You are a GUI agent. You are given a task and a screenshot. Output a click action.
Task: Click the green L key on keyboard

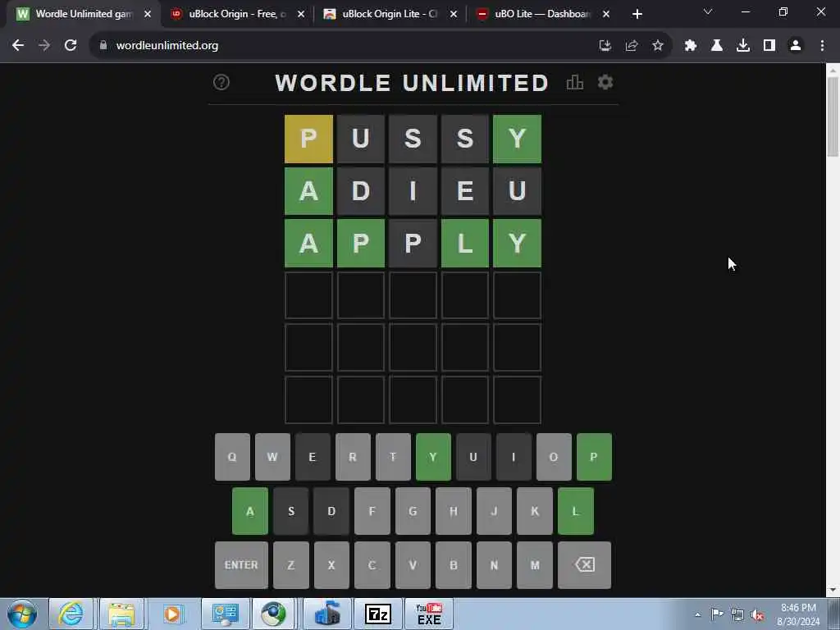(576, 511)
